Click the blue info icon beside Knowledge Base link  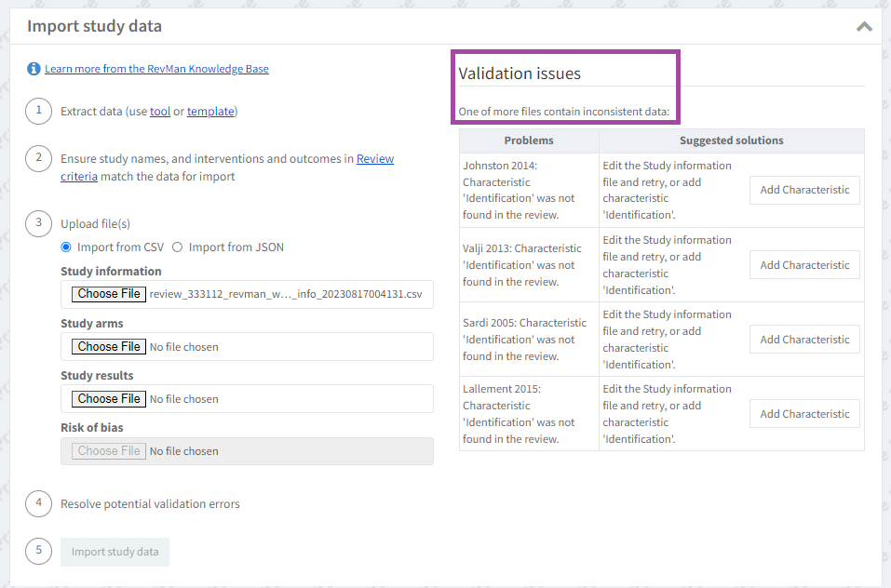coord(34,69)
